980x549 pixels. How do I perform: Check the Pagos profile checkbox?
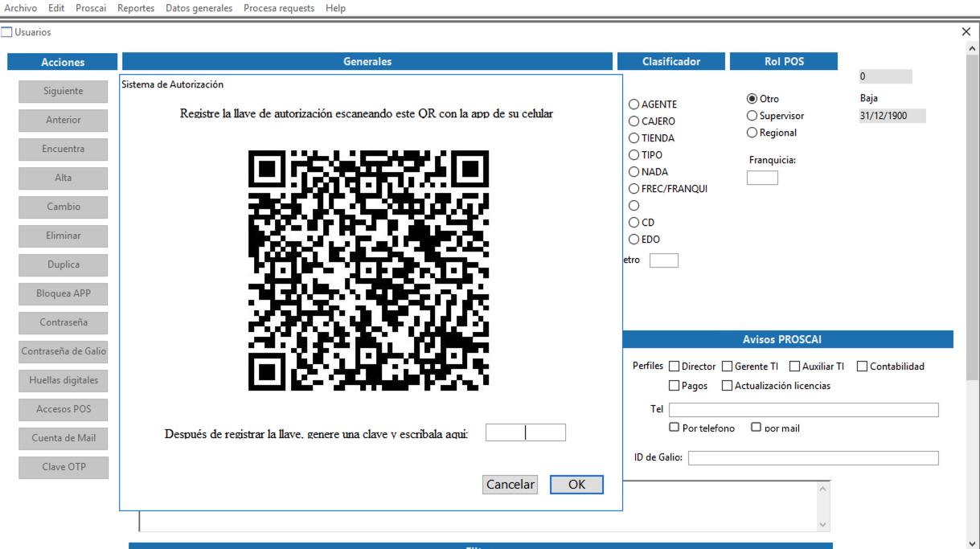(x=675, y=386)
